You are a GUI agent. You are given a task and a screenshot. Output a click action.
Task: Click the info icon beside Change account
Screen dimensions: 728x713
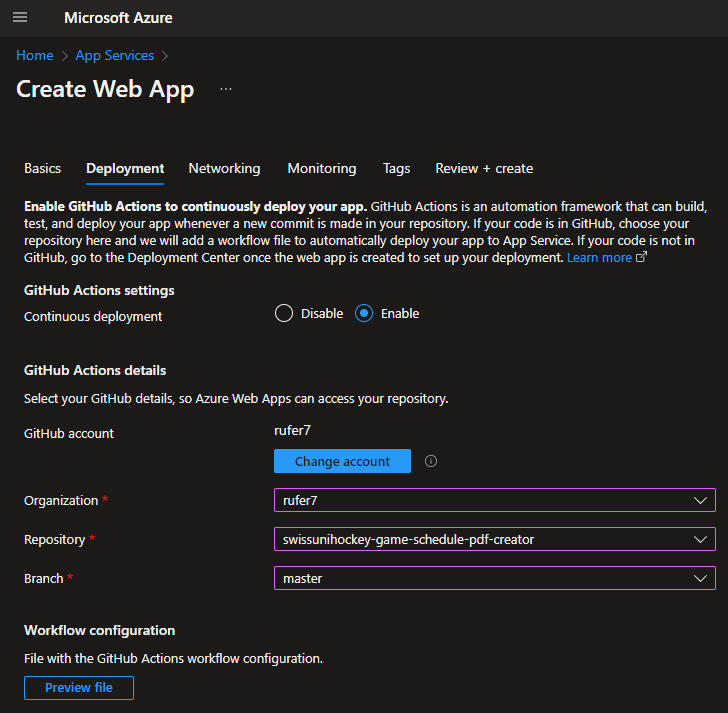click(x=431, y=461)
